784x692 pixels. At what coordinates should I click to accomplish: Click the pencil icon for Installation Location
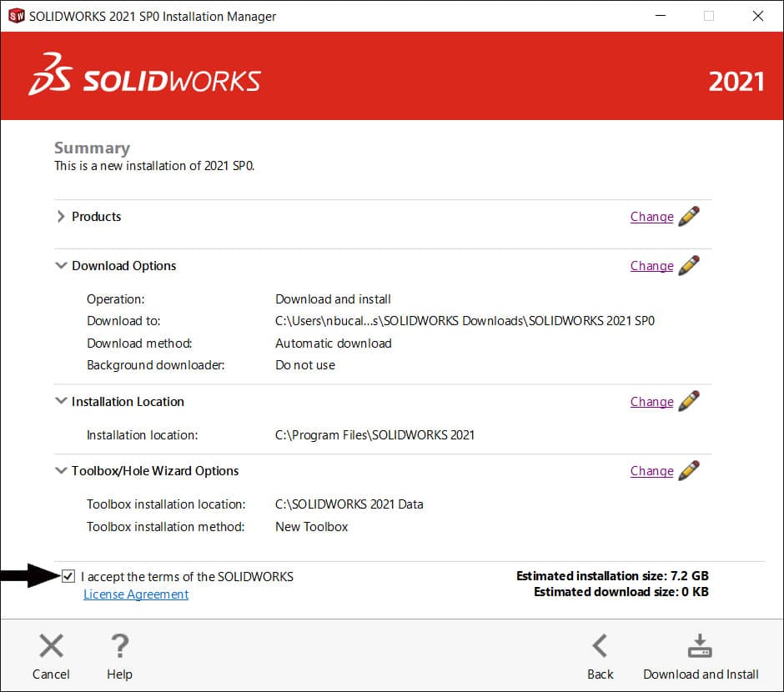690,402
